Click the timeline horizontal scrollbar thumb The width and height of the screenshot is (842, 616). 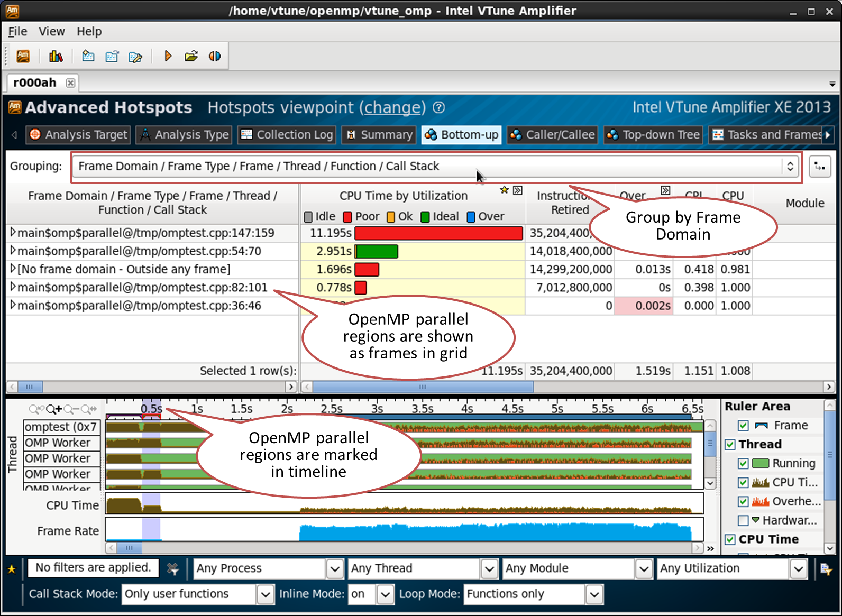[x=130, y=548]
